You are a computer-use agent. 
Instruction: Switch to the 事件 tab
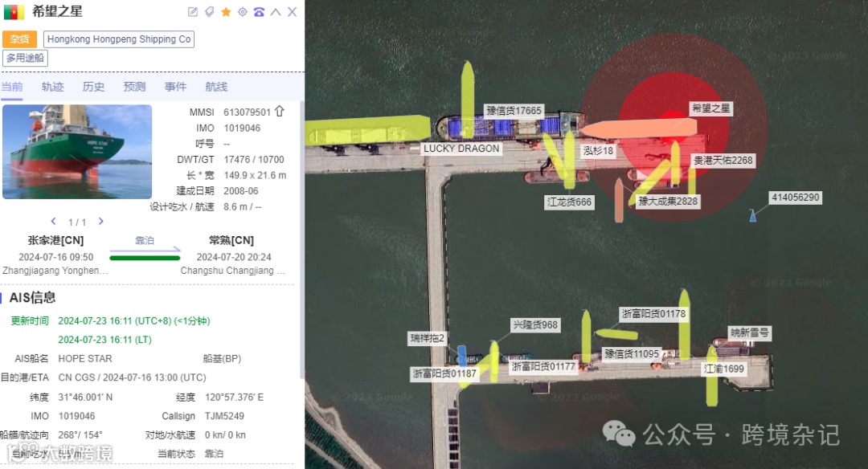175,87
